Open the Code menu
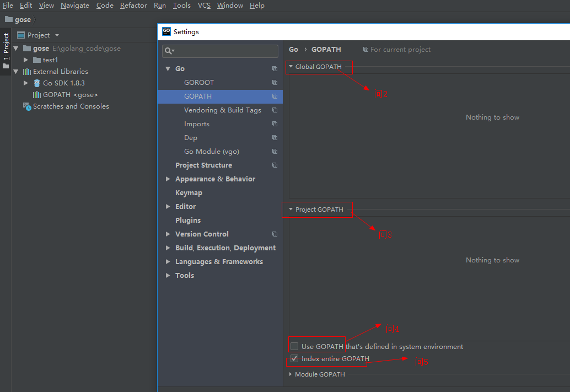The width and height of the screenshot is (570, 392). click(x=105, y=6)
